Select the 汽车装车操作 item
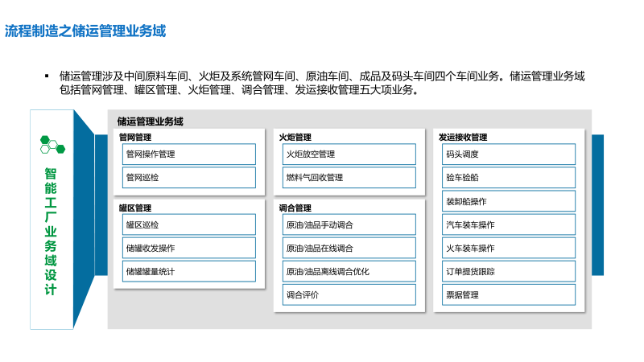The image size is (644, 362). pyautogui.click(x=509, y=224)
